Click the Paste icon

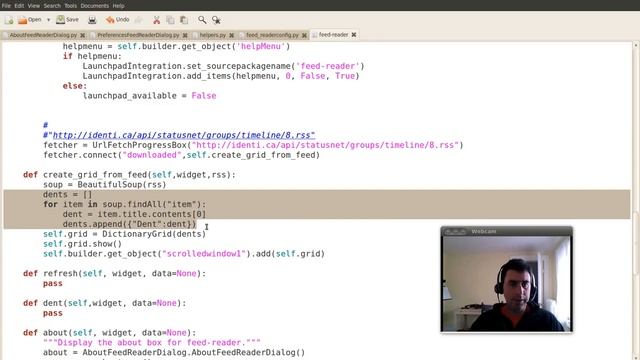(184, 20)
